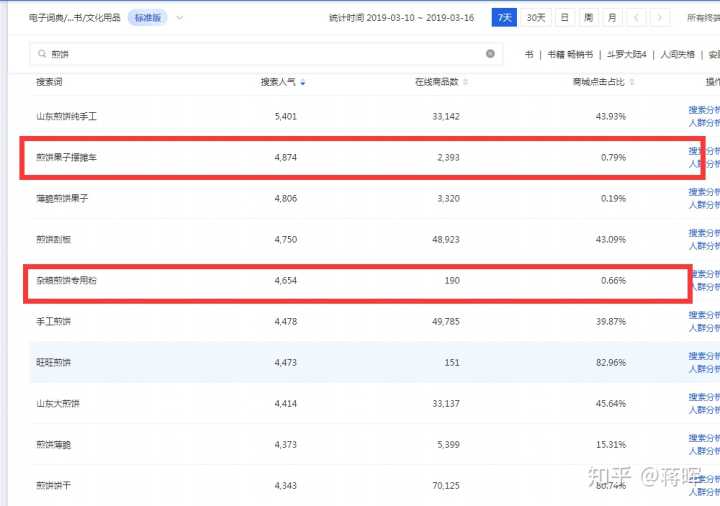Sort by 搜索人气 column arrow
The image size is (720, 506).
303,82
